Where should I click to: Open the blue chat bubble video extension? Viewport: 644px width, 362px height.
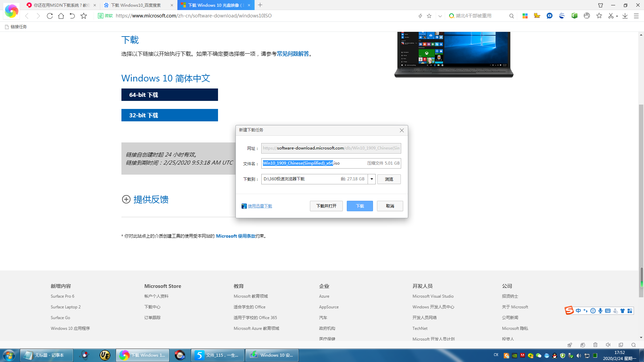549,16
